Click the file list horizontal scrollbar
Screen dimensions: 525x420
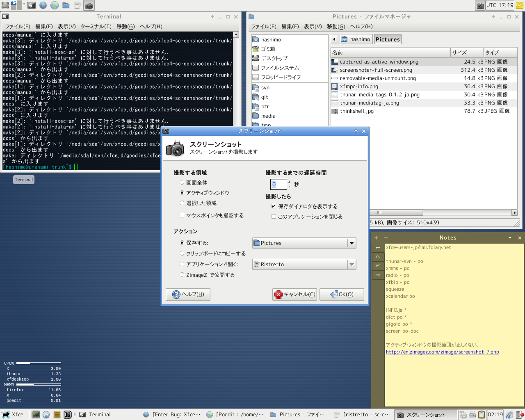(x=396, y=212)
